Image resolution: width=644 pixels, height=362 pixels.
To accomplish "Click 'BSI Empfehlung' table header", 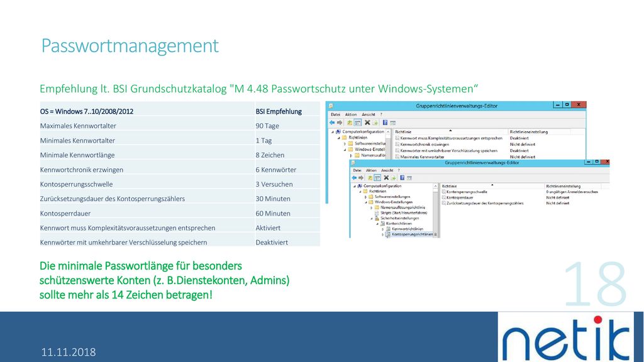I will [279, 111].
